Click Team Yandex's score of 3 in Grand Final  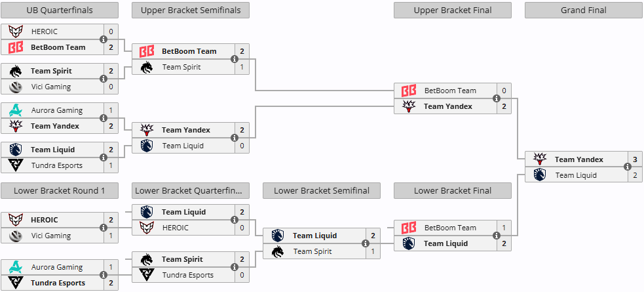tap(634, 159)
